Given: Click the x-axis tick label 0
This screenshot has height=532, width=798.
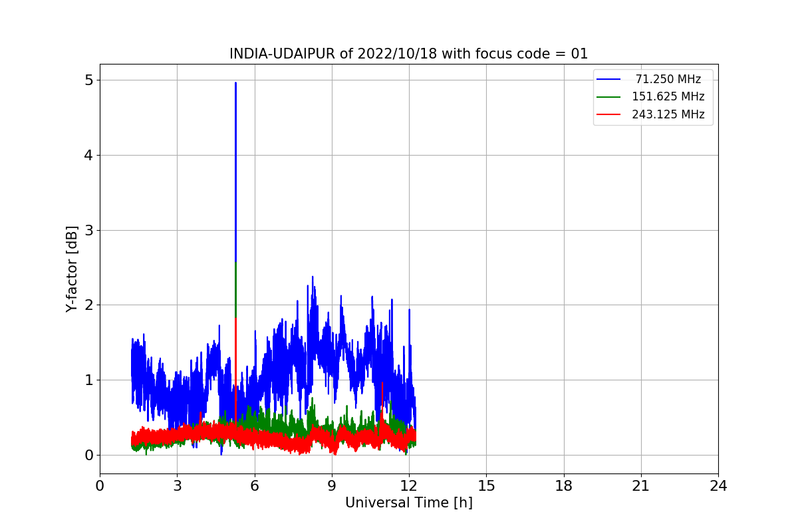Looking at the screenshot, I should [x=100, y=486].
